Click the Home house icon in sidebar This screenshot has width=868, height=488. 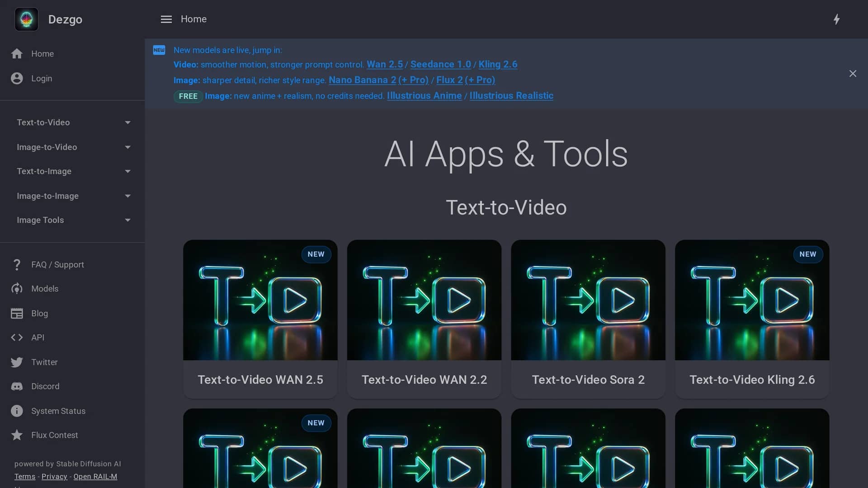[17, 54]
